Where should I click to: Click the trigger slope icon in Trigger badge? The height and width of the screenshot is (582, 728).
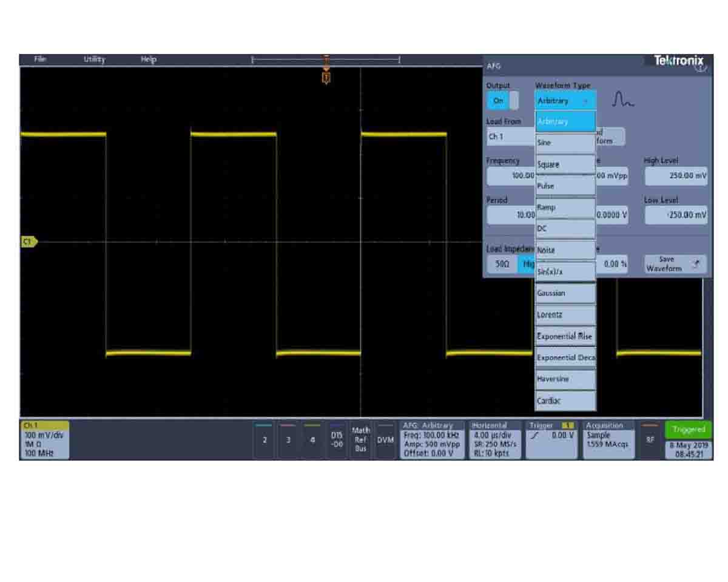534,435
